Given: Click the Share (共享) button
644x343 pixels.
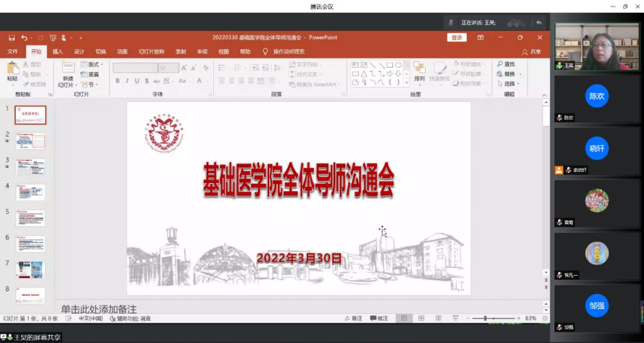Looking at the screenshot, I should (x=531, y=52).
